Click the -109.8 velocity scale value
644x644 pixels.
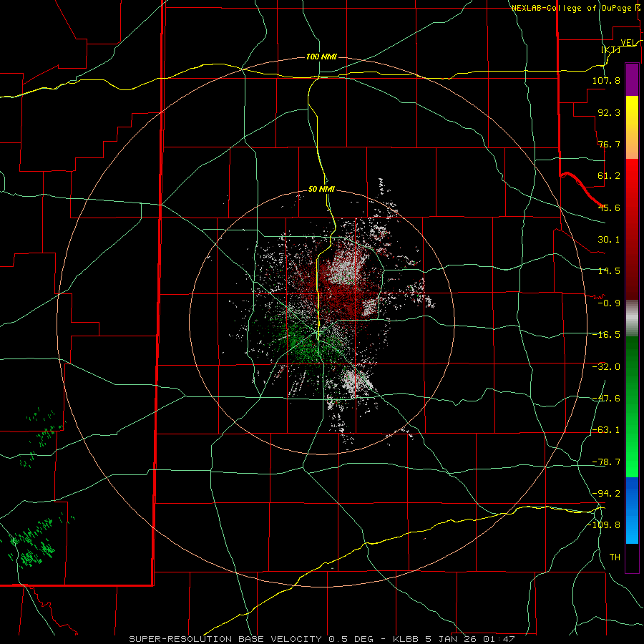603,525
